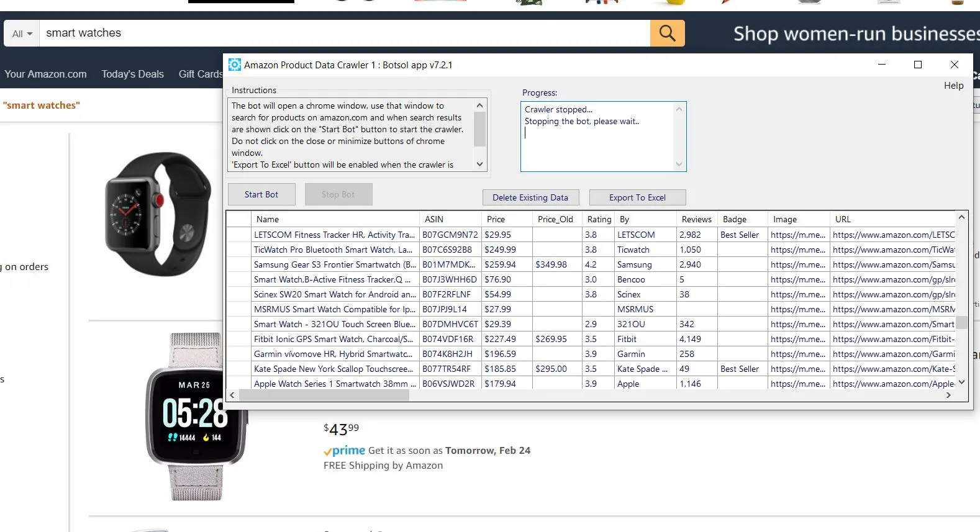Data grid horizontal scroll right arrow
This screenshot has width=980, height=532.
[x=948, y=395]
